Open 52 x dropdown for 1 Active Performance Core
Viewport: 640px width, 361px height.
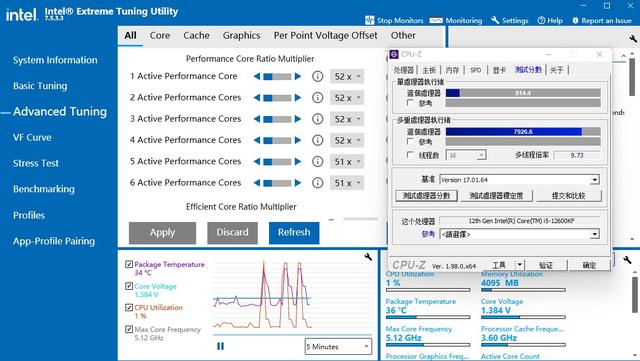click(x=347, y=76)
